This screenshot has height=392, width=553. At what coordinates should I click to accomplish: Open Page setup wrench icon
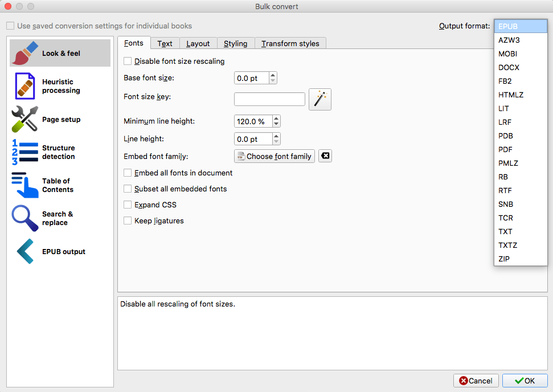coord(25,119)
